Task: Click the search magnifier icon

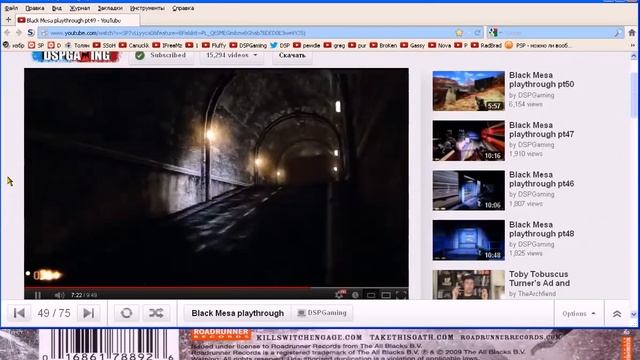Action: (618, 33)
